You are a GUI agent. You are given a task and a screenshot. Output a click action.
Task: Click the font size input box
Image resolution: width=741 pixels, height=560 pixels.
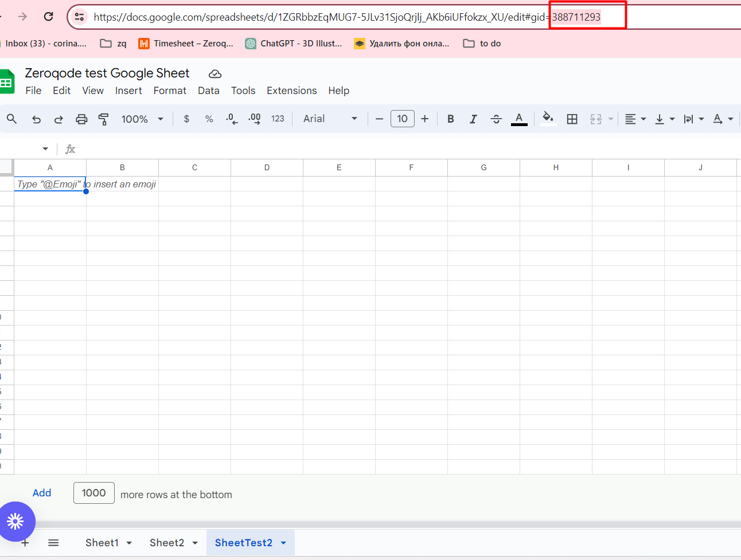click(x=402, y=119)
